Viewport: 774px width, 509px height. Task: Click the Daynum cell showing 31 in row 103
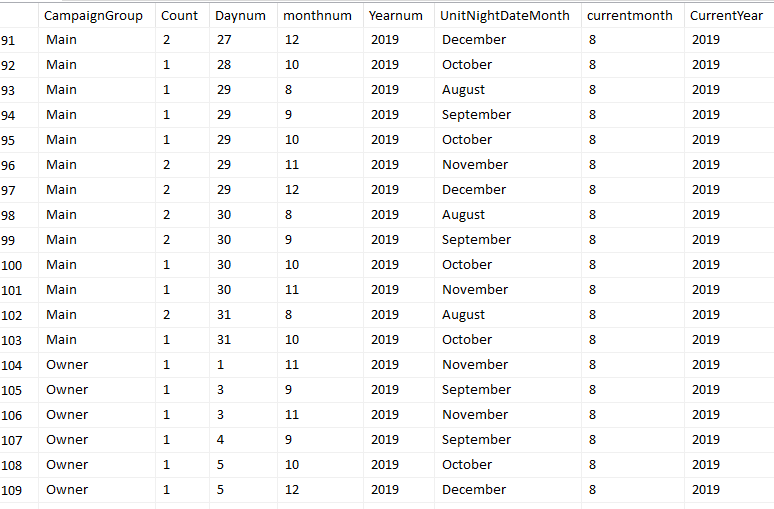click(224, 340)
